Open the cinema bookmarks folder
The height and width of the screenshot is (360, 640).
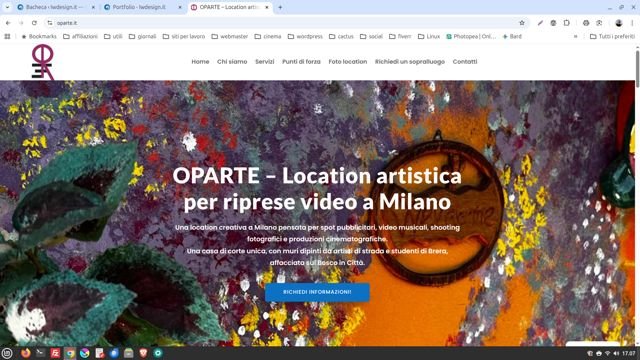pos(268,36)
